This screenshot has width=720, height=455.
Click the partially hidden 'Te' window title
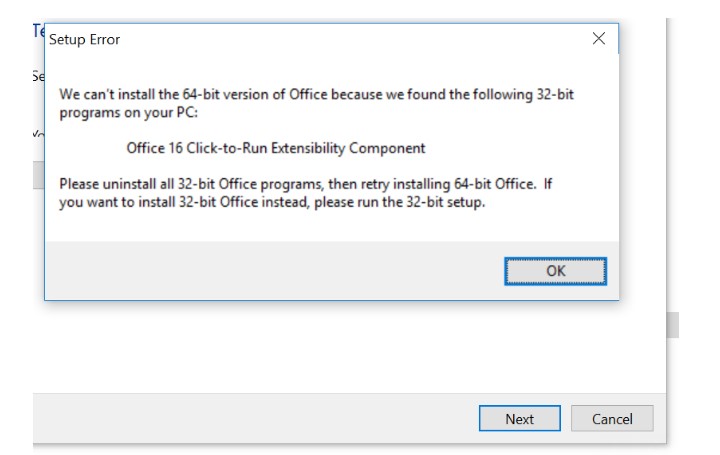39,30
